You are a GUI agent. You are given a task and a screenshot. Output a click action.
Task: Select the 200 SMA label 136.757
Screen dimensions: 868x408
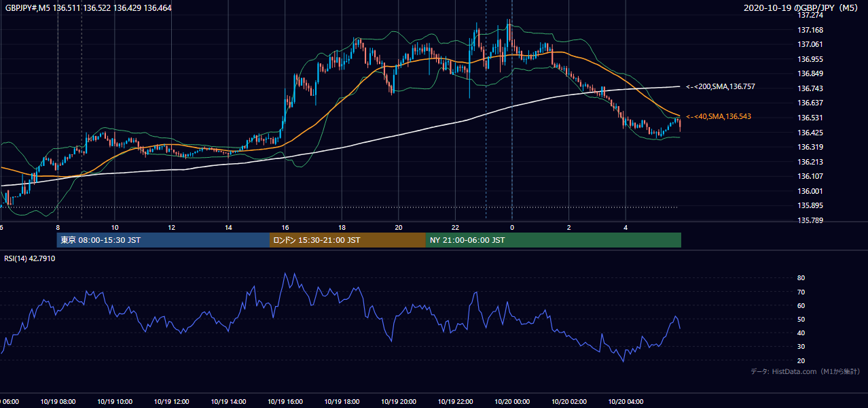[720, 87]
